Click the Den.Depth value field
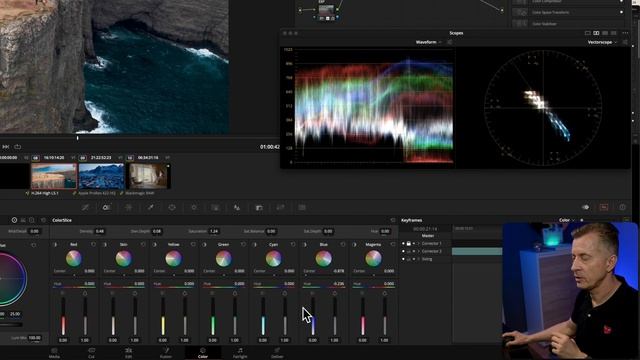The width and height of the screenshot is (640, 360). (157, 231)
